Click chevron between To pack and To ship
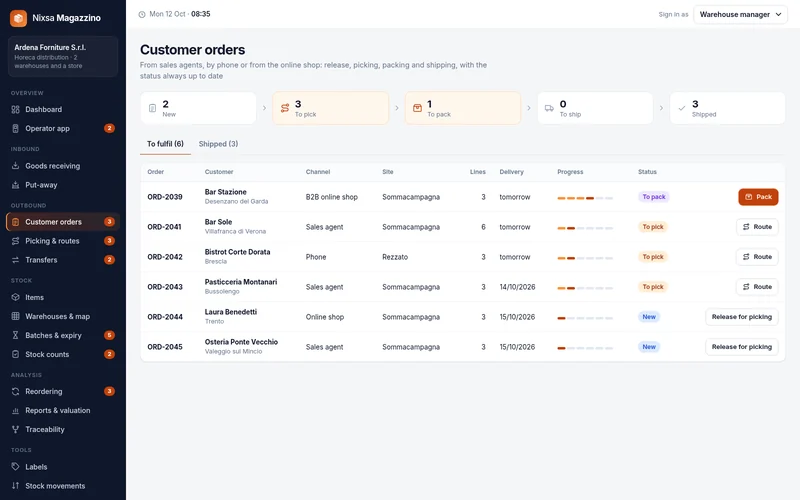This screenshot has height=500, width=800. (529, 108)
